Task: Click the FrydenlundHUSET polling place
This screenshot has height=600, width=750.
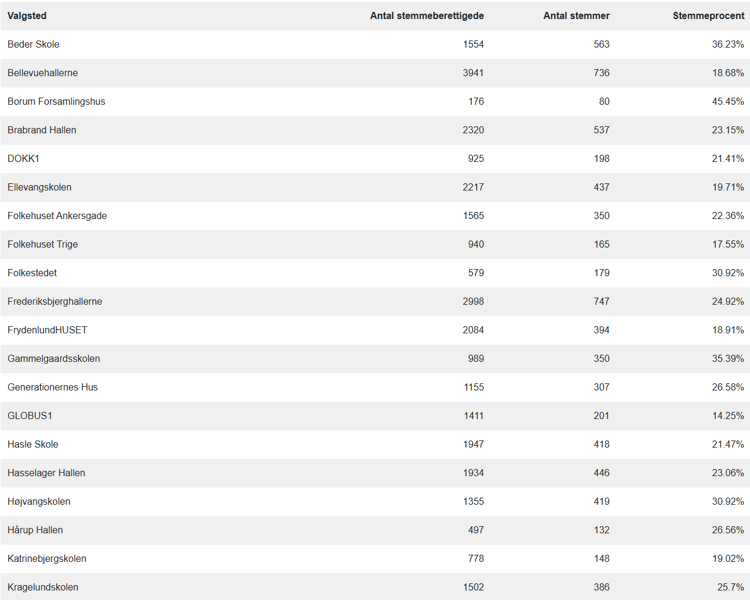Action: click(x=47, y=330)
